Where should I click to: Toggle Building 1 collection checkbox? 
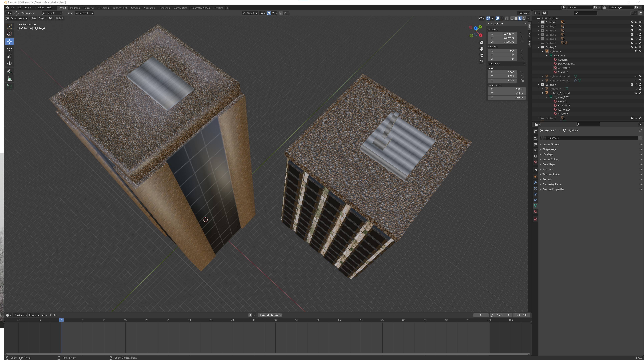[632, 26]
